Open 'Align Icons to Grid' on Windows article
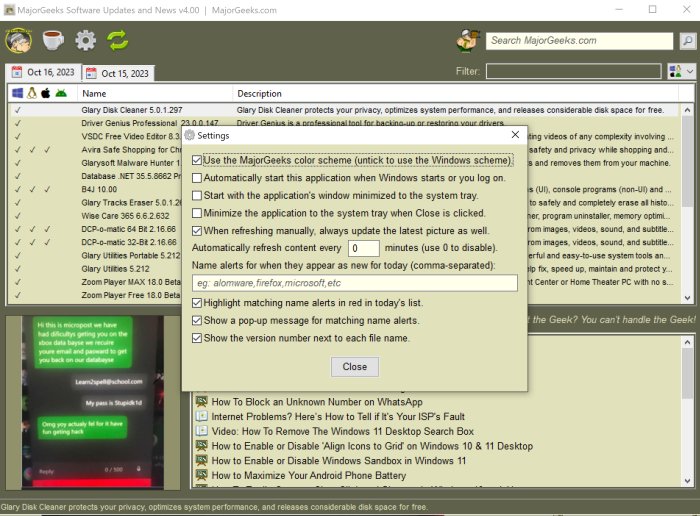The height and width of the screenshot is (516, 700). [372, 446]
